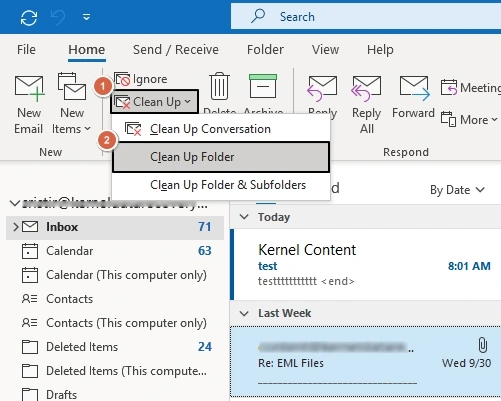
Task: Open the File tab
Action: coord(26,50)
